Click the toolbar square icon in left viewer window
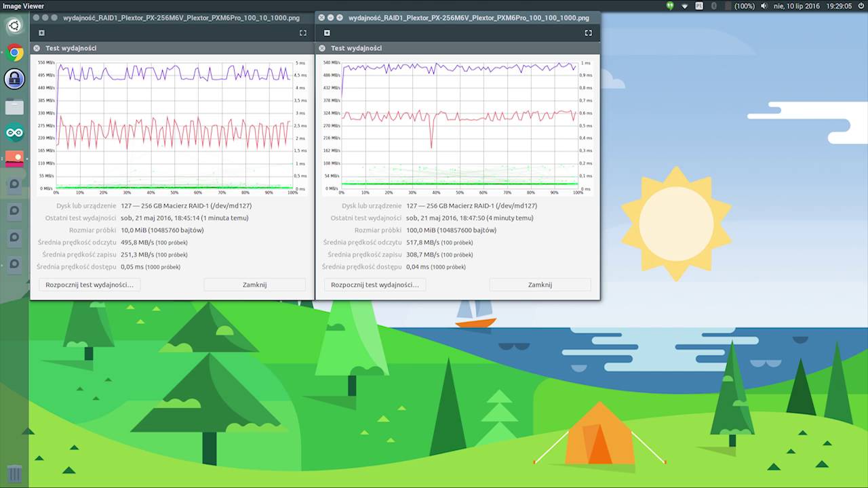 41,33
